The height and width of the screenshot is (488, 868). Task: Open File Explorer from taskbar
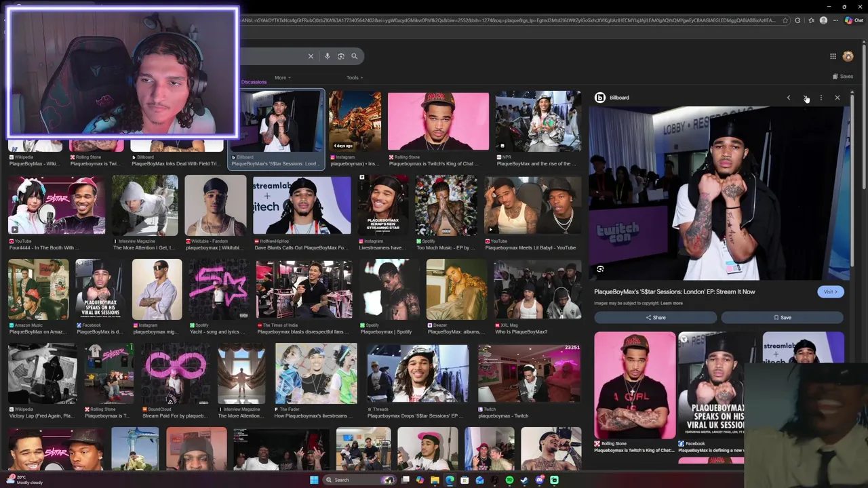click(x=435, y=480)
